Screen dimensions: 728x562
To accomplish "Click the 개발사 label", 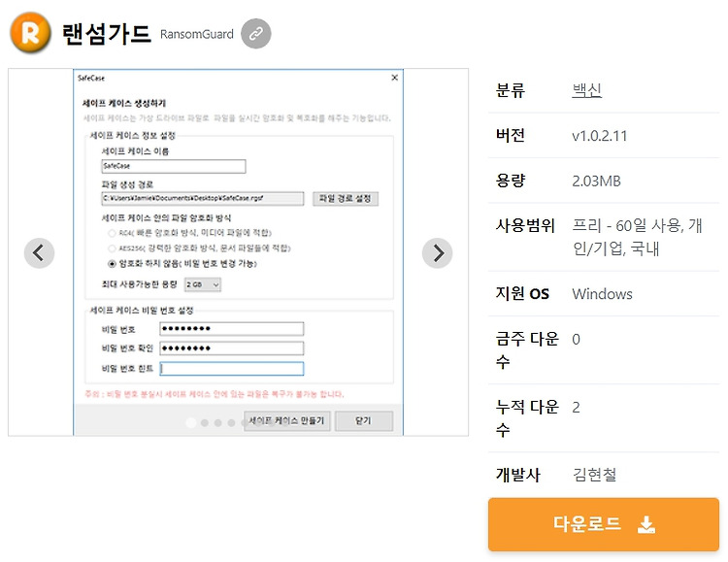I will coord(517,475).
